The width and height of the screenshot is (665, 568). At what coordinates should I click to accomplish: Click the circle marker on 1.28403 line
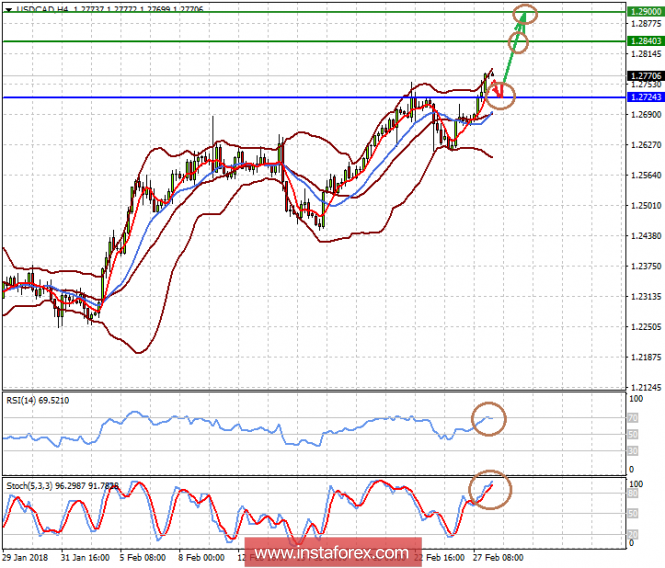pos(518,42)
